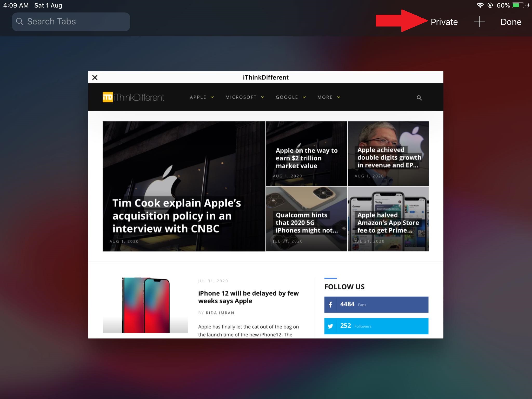This screenshot has height=399, width=532.
Task: Expand the APPLE dropdown menu
Action: coord(202,97)
